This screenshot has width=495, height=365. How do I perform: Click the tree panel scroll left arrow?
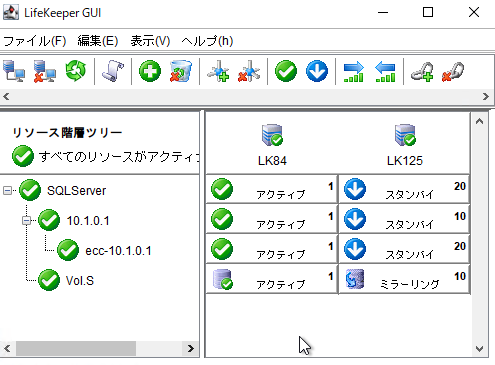(x=7, y=348)
